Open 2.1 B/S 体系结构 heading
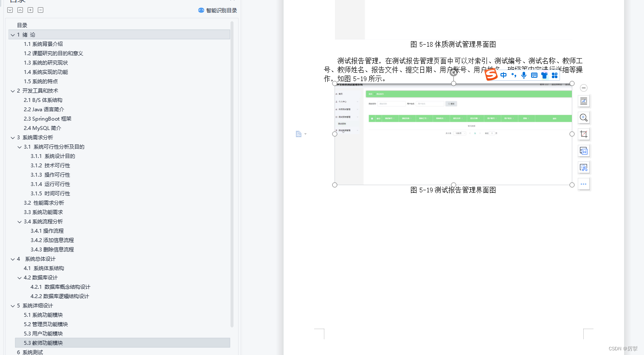 tap(43, 100)
